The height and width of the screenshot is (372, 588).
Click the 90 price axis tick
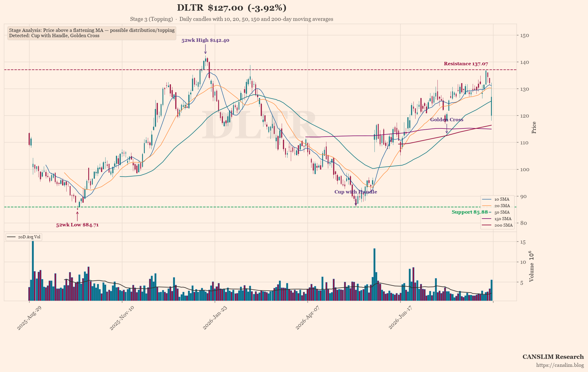523,196
